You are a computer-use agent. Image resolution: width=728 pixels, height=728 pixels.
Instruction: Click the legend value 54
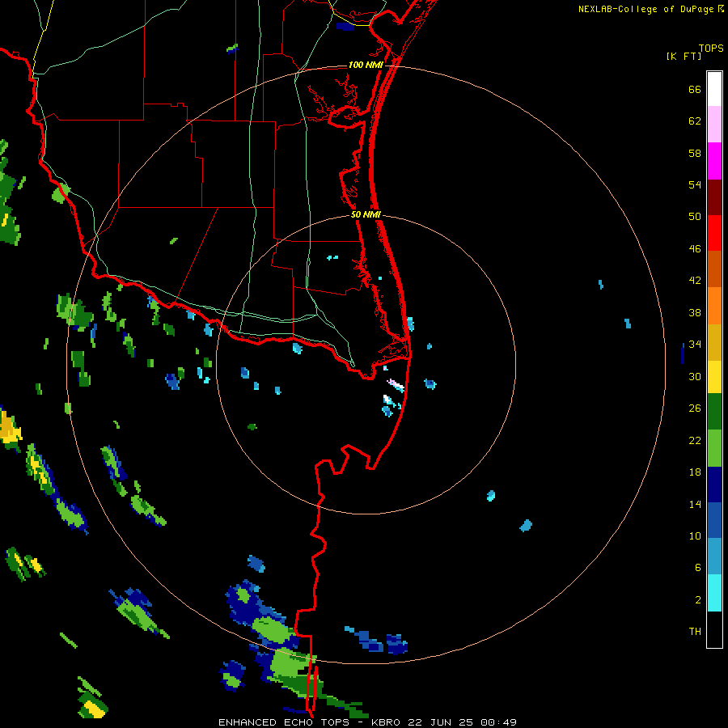(x=695, y=184)
